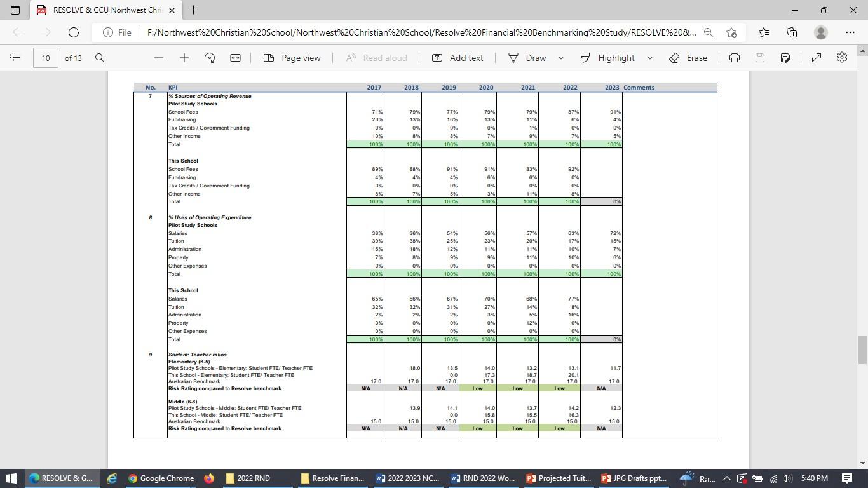Show the PDF table of contents

pos(16,58)
